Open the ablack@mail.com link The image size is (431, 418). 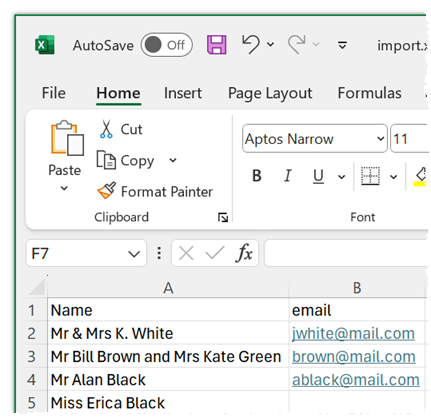click(356, 380)
